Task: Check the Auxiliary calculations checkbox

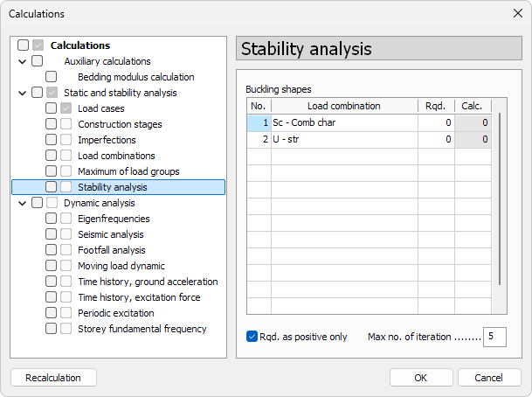Action: [37, 61]
